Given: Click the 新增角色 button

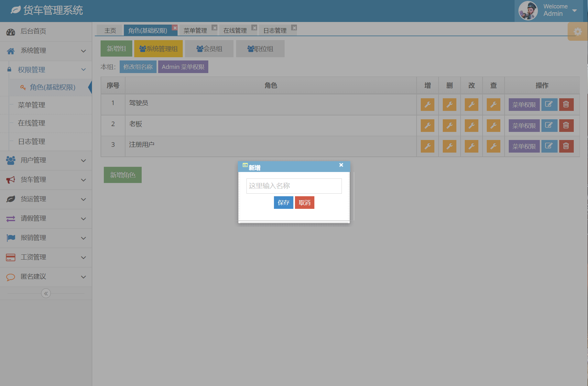Looking at the screenshot, I should point(123,175).
